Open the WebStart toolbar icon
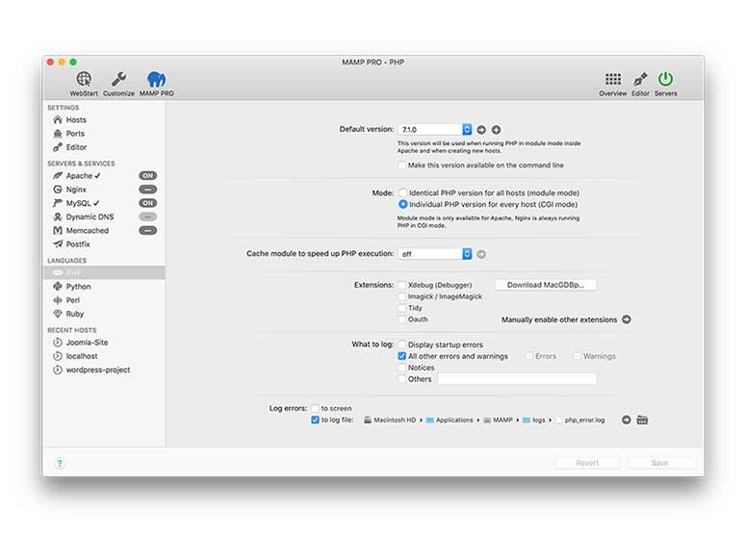The height and width of the screenshot is (560, 746). [84, 80]
